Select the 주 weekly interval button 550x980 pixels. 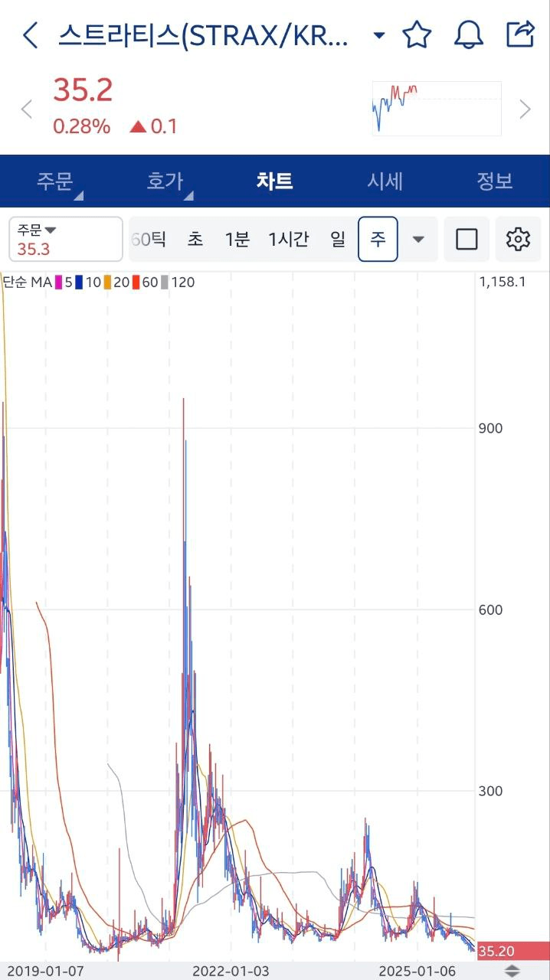pos(378,240)
